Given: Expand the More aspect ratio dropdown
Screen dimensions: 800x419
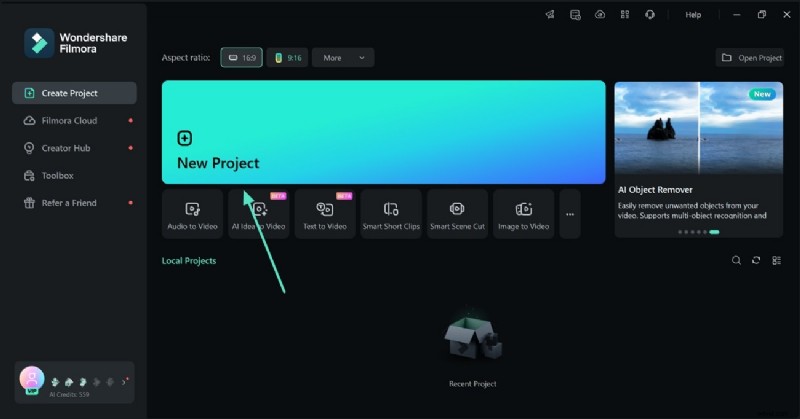Looking at the screenshot, I should (343, 58).
